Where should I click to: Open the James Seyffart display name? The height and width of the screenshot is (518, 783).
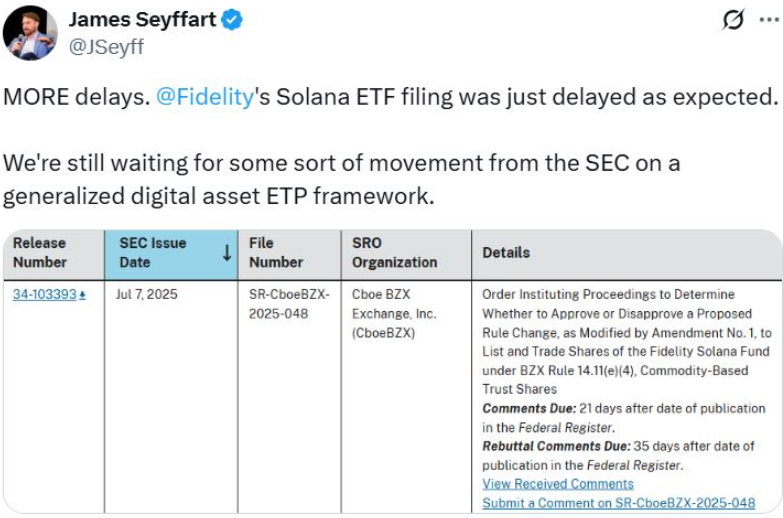point(142,19)
